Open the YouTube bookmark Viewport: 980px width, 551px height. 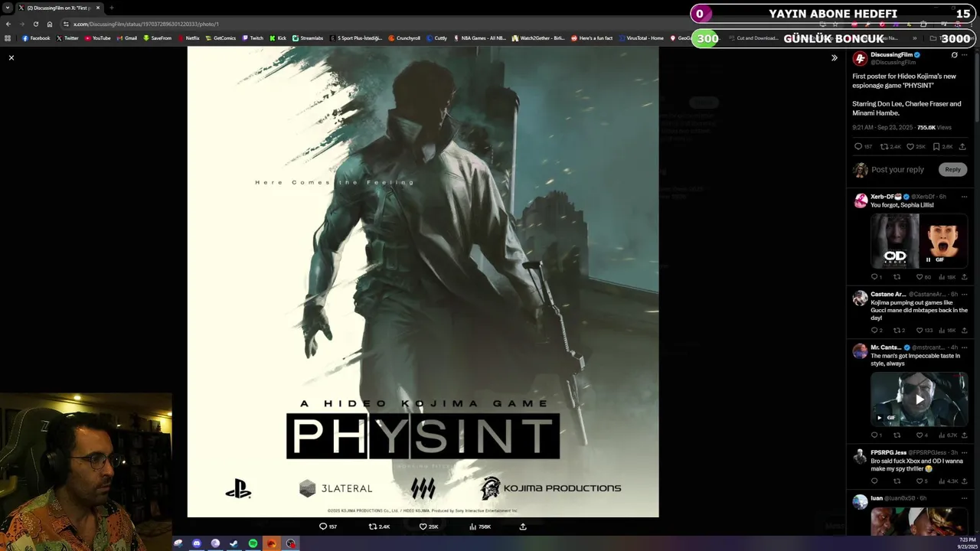click(97, 37)
